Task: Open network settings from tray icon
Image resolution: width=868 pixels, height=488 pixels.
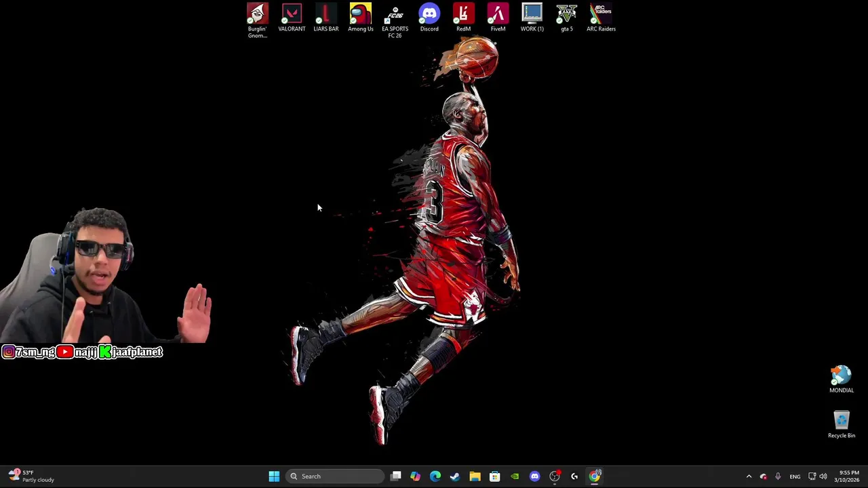Action: click(812, 476)
